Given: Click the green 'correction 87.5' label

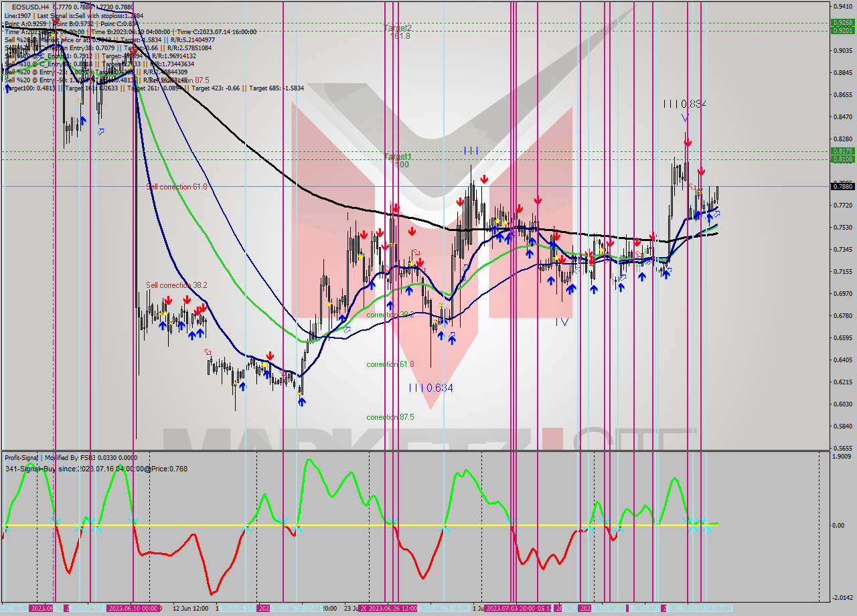Looking at the screenshot, I should [390, 417].
